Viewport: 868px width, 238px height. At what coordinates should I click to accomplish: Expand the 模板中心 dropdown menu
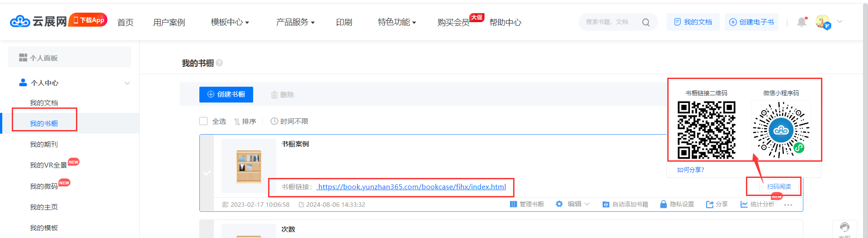[x=230, y=22]
